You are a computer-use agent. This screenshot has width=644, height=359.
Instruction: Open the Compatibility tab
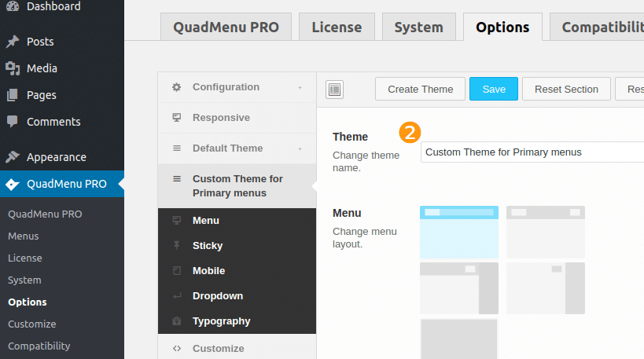[597, 27]
